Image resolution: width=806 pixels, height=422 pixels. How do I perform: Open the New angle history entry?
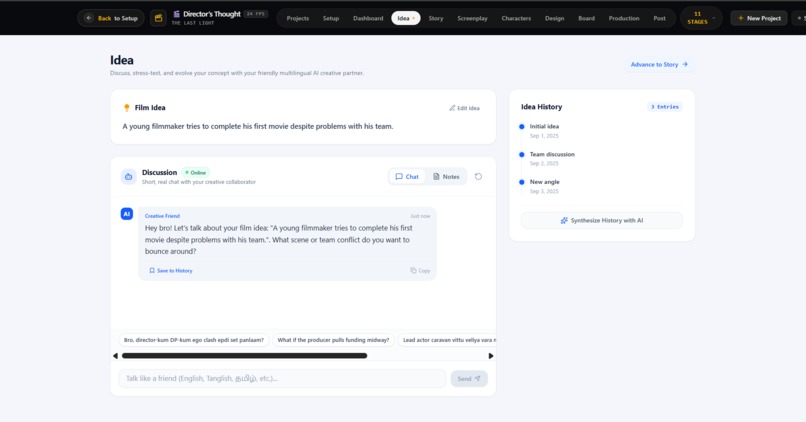(544, 182)
